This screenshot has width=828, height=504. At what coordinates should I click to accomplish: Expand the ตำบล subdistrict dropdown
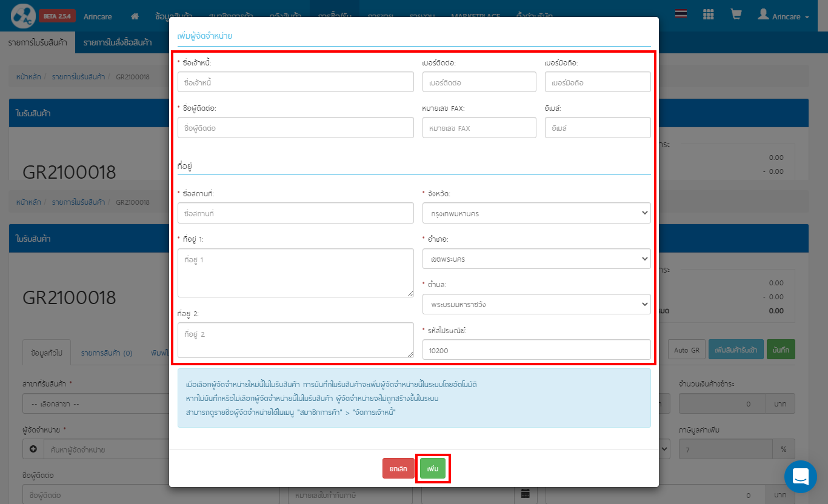(x=536, y=304)
